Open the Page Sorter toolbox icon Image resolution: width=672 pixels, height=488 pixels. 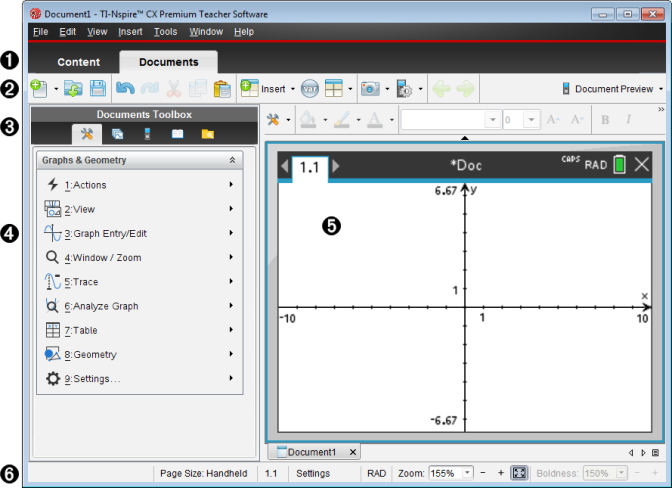point(117,134)
